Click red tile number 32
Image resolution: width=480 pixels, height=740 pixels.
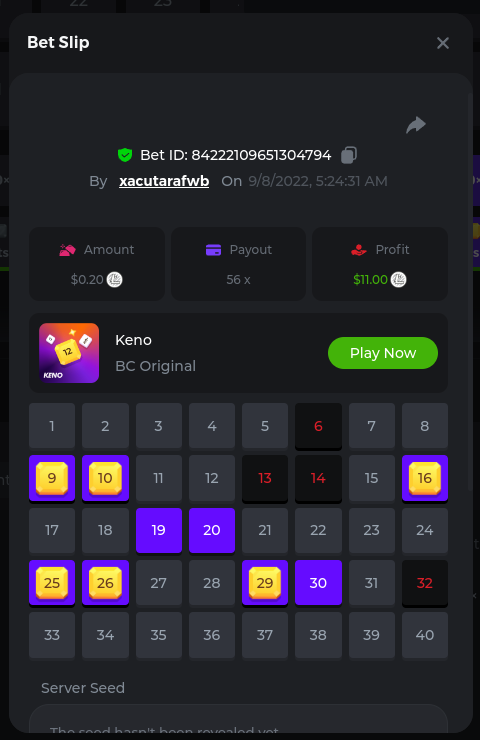425,583
